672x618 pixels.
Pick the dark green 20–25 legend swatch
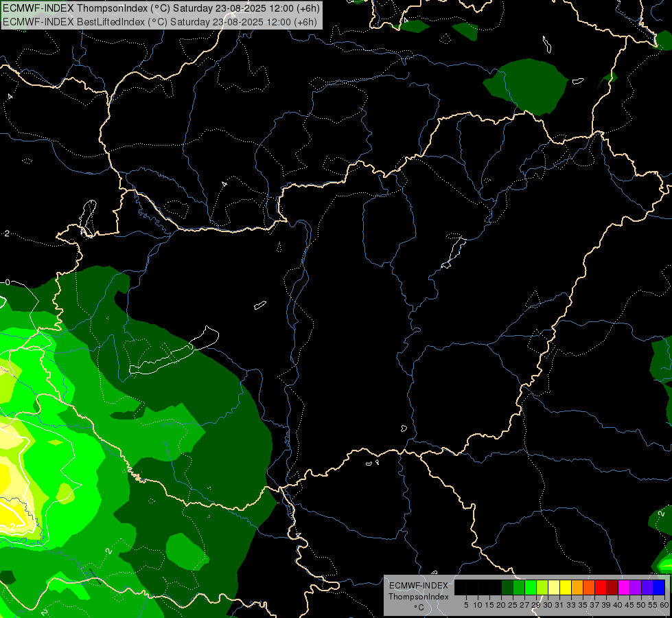pos(507,587)
